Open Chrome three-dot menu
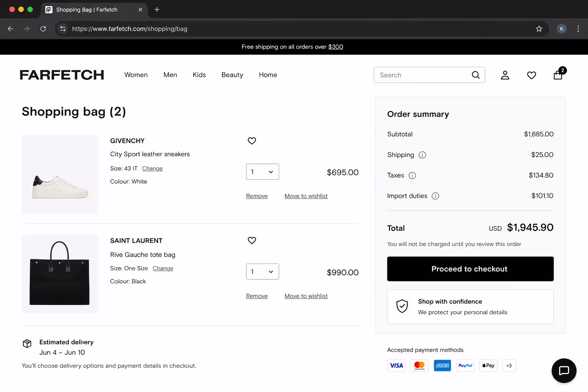This screenshot has width=588, height=392. click(x=578, y=29)
